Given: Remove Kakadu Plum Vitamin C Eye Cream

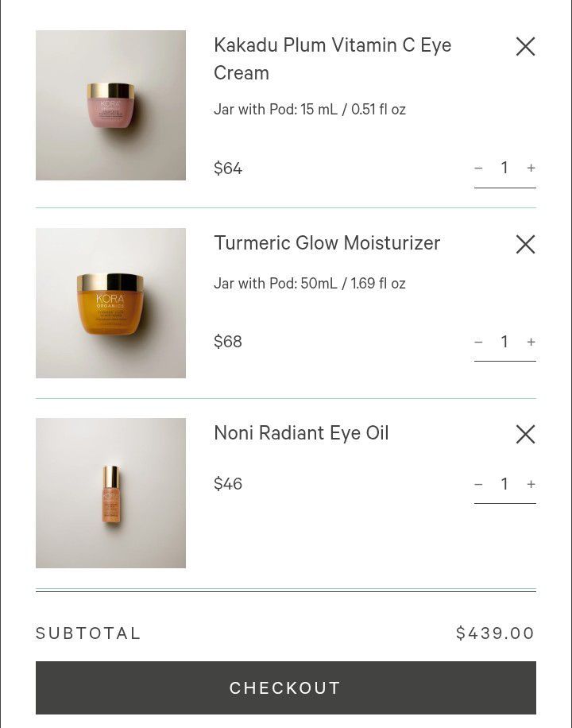Looking at the screenshot, I should tap(526, 46).
